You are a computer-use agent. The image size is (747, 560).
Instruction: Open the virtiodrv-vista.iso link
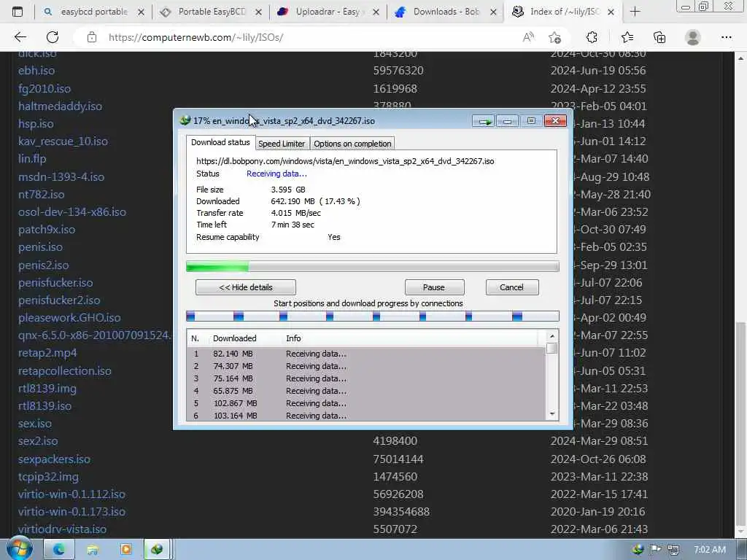pyautogui.click(x=62, y=529)
